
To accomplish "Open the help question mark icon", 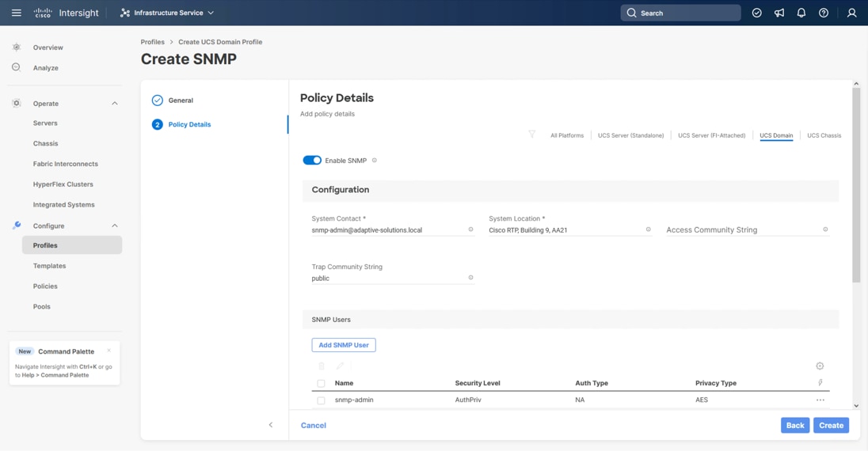I will (824, 13).
